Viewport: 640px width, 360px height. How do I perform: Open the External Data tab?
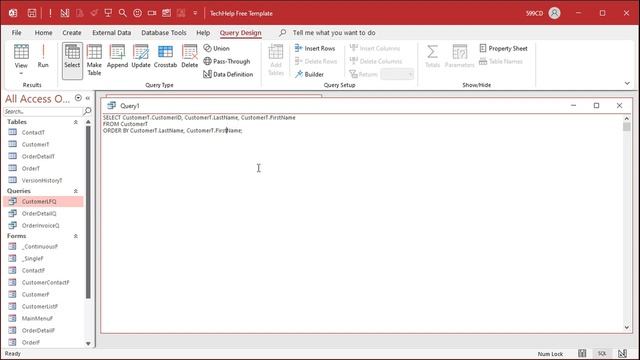pyautogui.click(x=111, y=33)
